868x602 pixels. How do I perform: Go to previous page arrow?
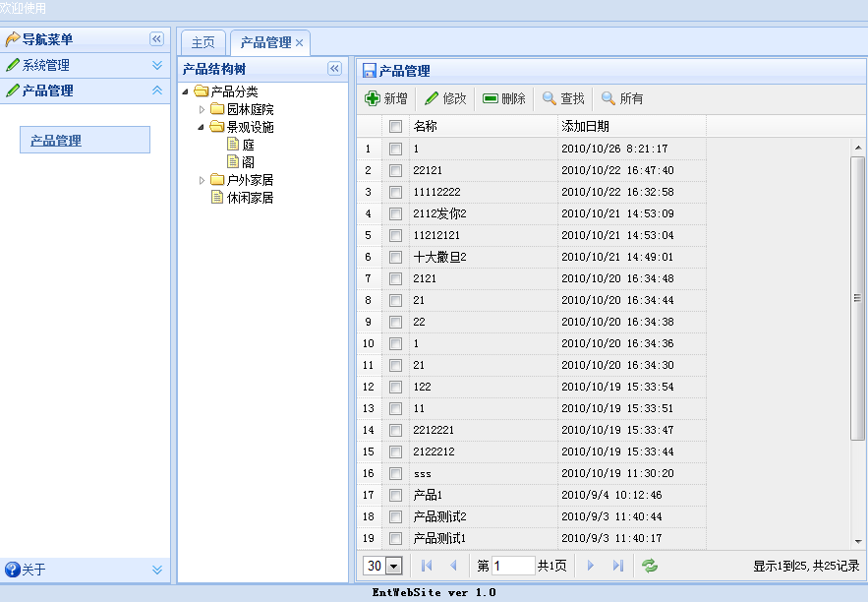click(x=453, y=566)
